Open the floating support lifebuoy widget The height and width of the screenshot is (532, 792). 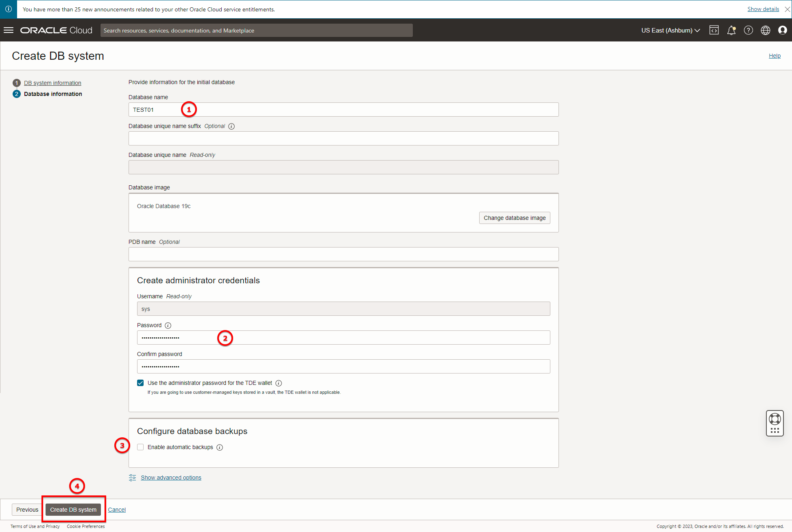[x=775, y=423]
